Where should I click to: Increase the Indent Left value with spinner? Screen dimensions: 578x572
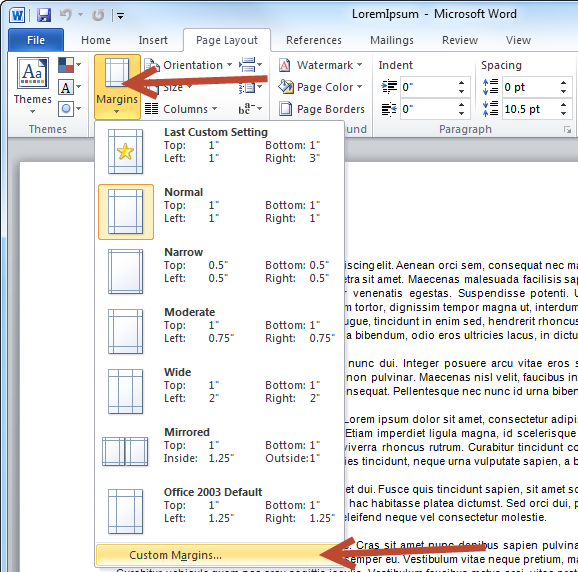click(x=462, y=83)
